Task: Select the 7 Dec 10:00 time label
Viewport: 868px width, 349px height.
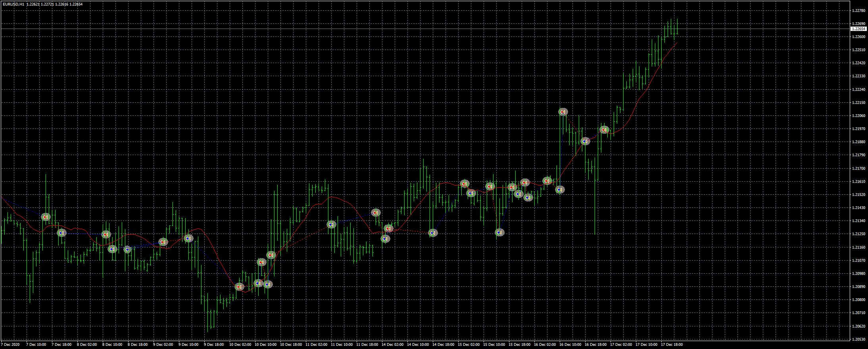Action: [x=36, y=345]
